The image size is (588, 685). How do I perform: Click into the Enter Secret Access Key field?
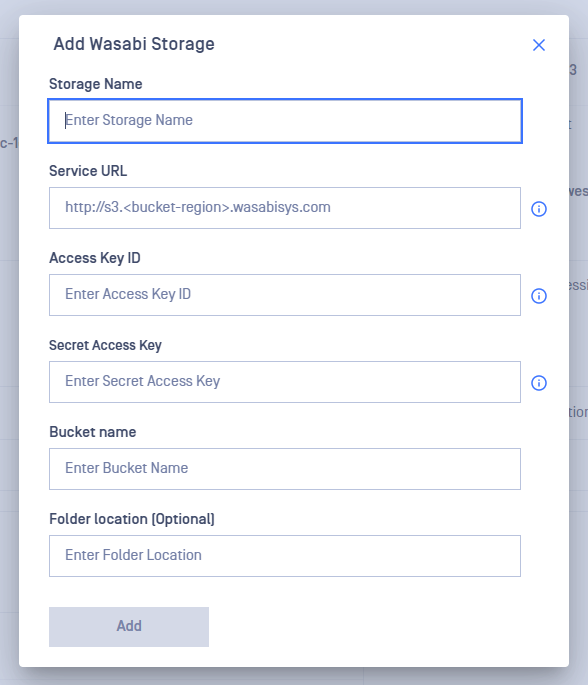click(x=285, y=382)
